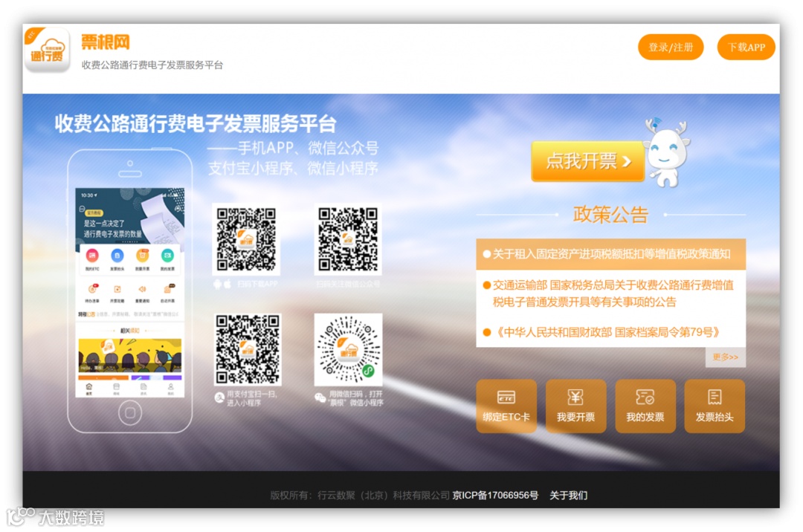Tap the phone mockup round home button

point(130,412)
